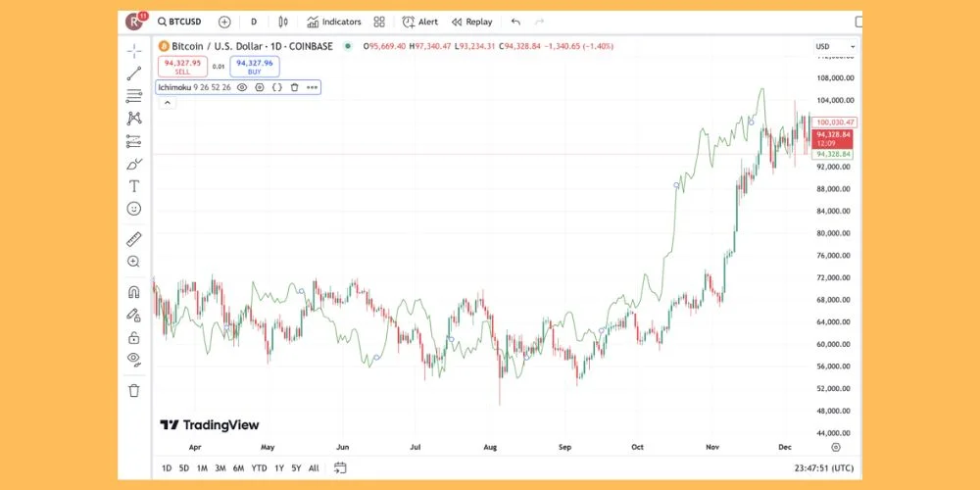Select the crosshair cursor tool
This screenshot has width=980, height=490.
134,50
